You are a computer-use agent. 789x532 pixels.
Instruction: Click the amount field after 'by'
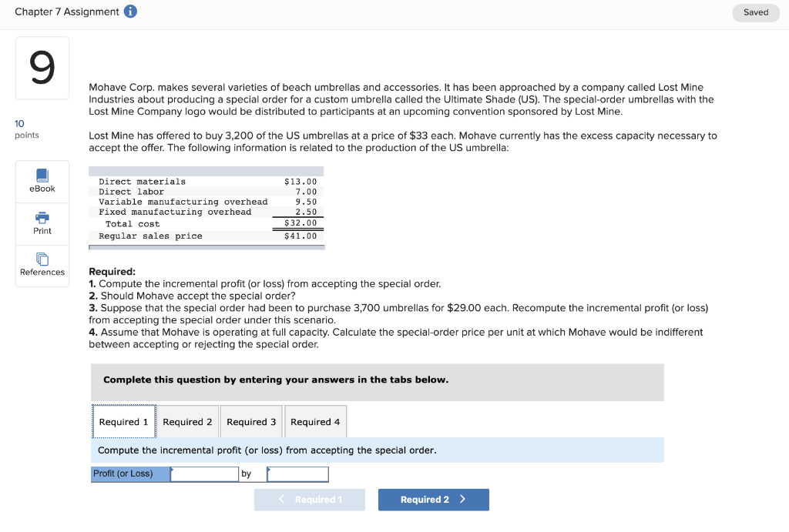297,473
